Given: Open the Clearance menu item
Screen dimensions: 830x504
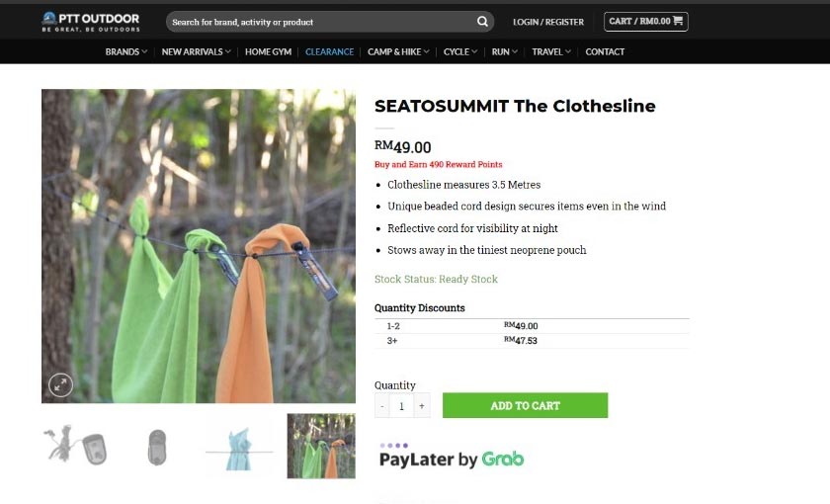Looking at the screenshot, I should click(329, 51).
